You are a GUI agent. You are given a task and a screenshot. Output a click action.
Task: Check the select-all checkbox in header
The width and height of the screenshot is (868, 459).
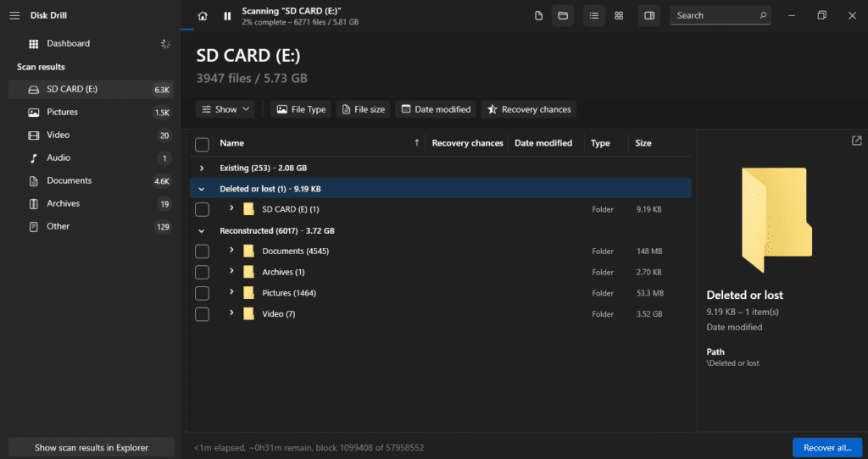click(202, 144)
